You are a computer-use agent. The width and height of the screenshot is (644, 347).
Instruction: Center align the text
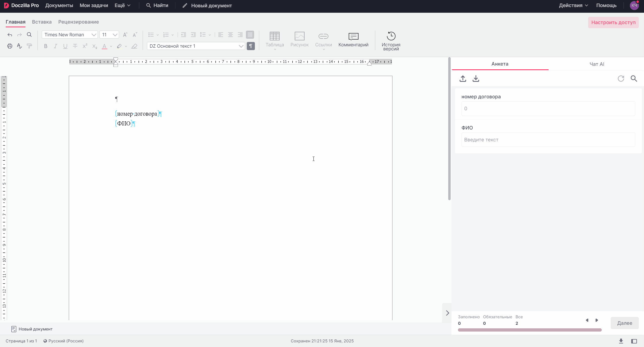coord(230,35)
